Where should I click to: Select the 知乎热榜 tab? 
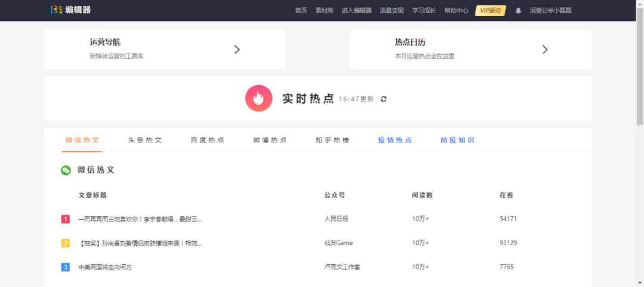click(x=332, y=141)
